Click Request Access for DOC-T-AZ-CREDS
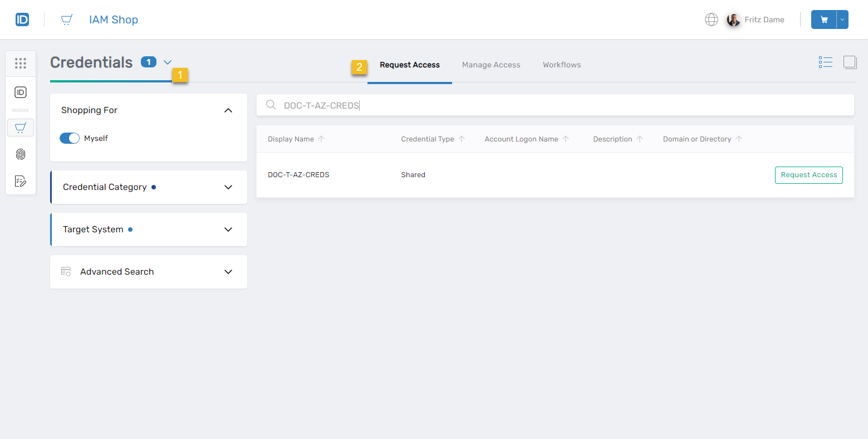 tap(808, 175)
